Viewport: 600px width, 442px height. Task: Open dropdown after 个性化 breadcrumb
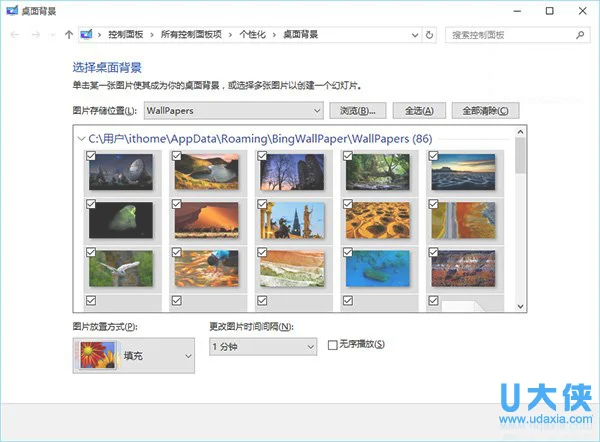(274, 35)
